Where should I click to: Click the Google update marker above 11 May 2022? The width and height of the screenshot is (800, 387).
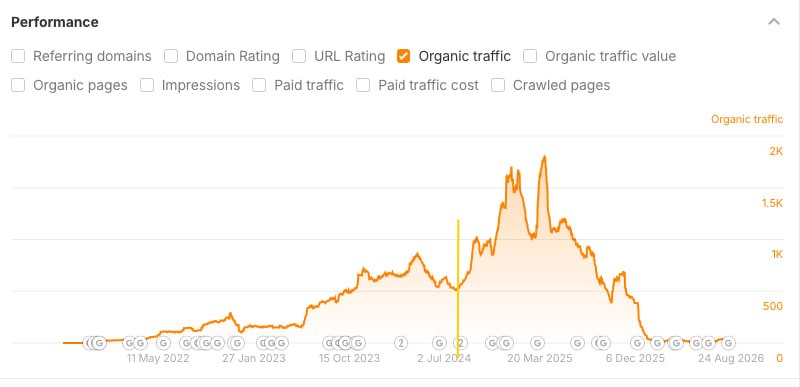[163, 343]
